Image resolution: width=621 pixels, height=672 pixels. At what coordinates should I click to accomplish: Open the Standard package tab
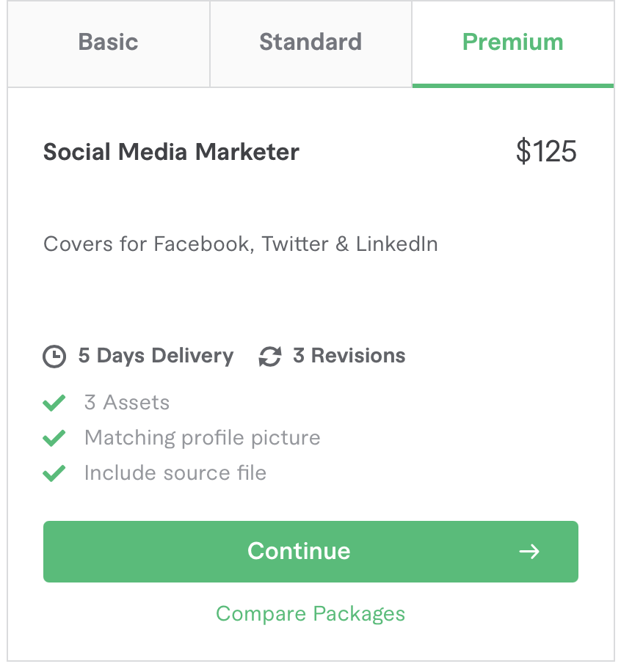point(310,43)
